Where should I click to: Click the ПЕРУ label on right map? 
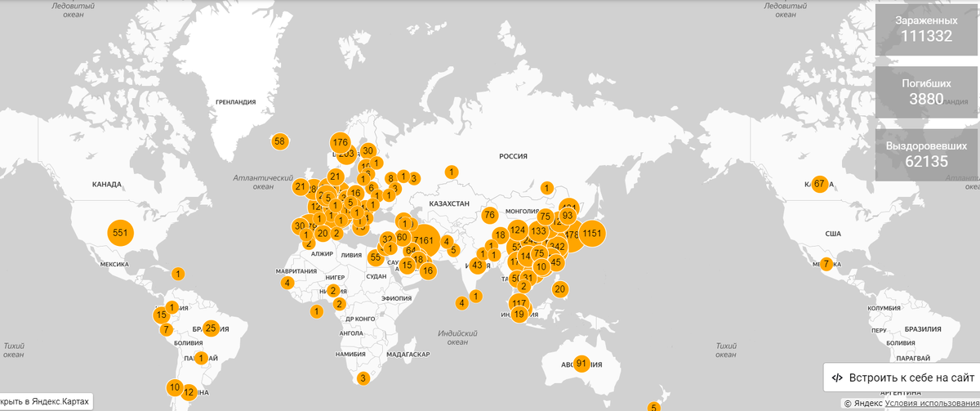click(x=879, y=330)
